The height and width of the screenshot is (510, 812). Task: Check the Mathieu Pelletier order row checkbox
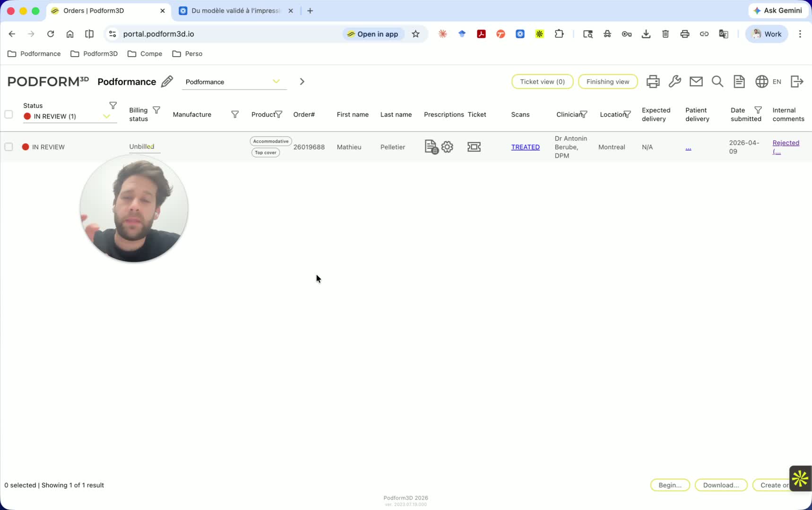9,147
